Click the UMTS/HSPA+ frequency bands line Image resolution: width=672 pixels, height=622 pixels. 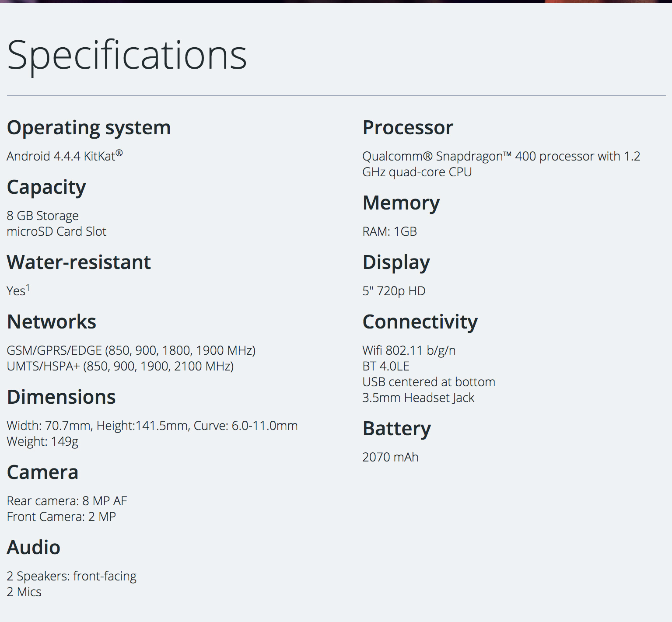120,366
